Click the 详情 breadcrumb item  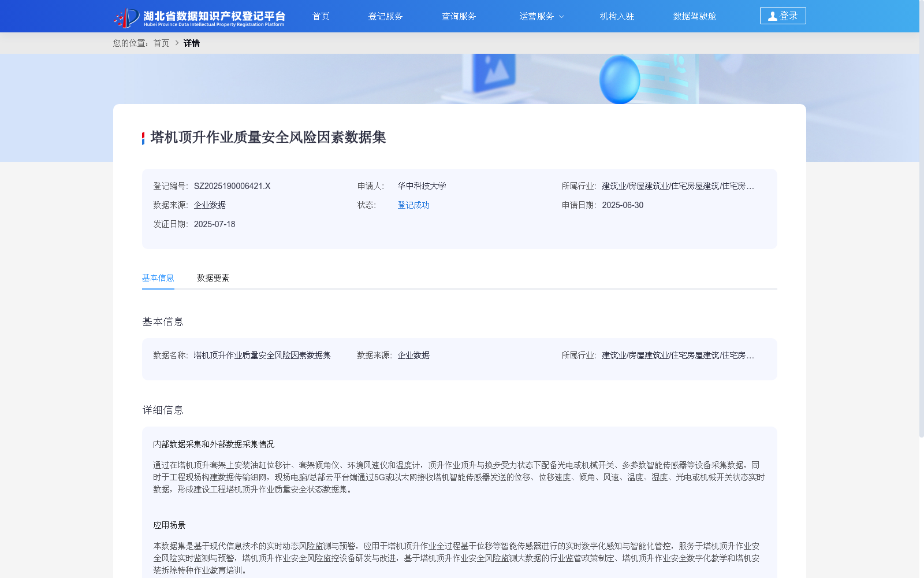192,43
